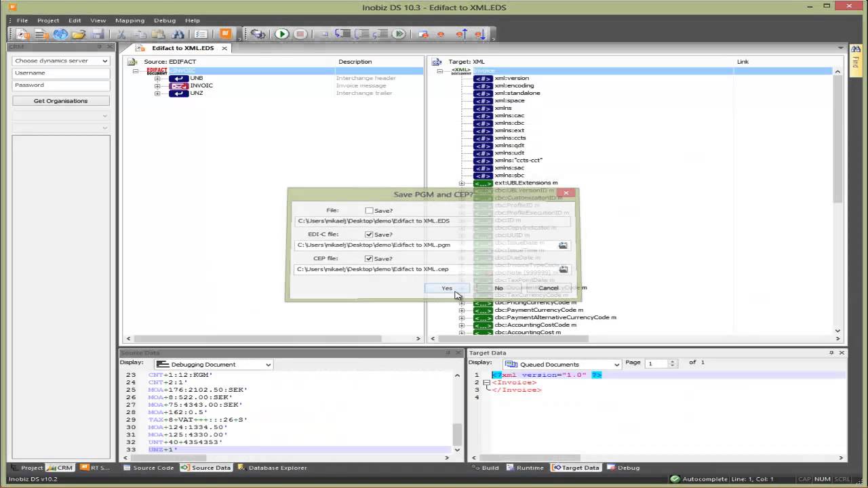Image resolution: width=868 pixels, height=488 pixels.
Task: Expand the UNZ node in source tree
Action: pos(157,93)
